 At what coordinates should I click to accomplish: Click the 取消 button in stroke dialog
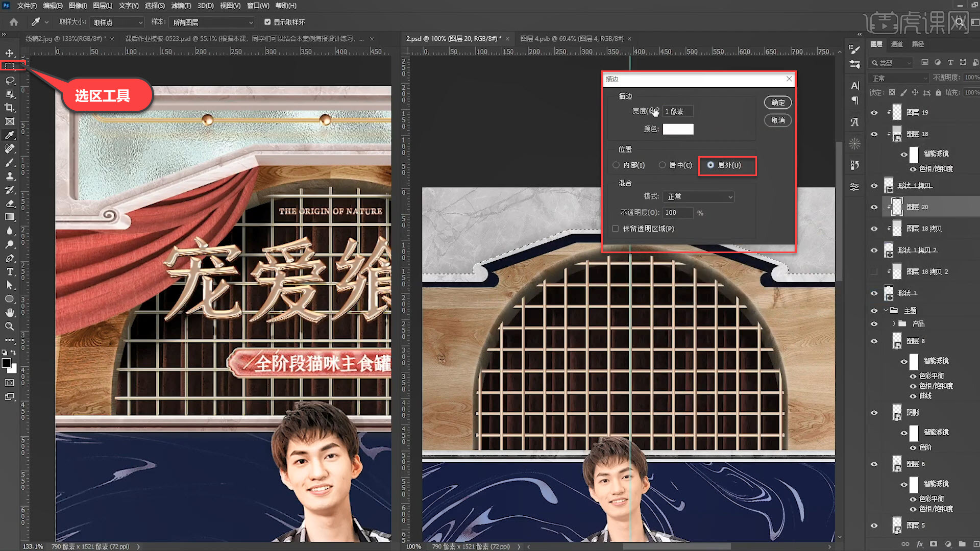coord(777,120)
